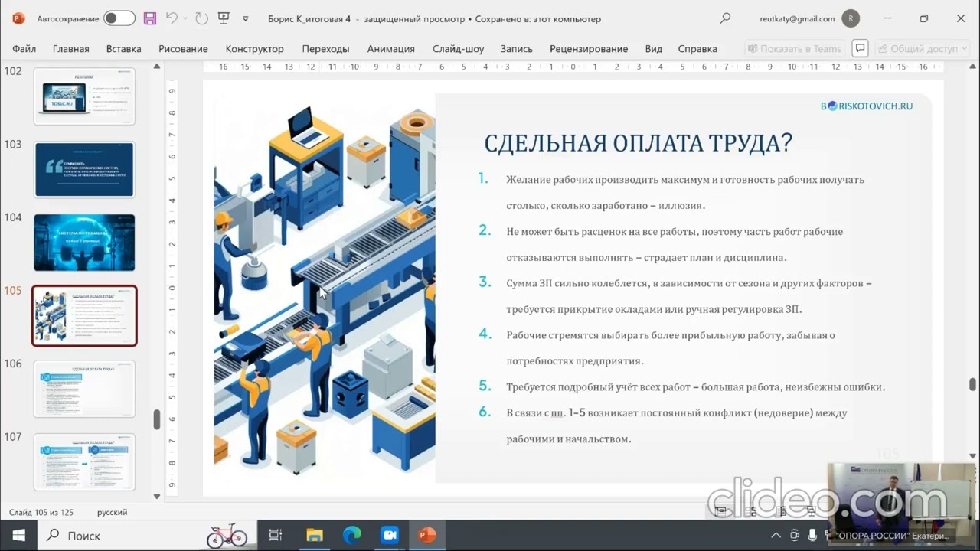Show hidden system tray icons
980x551 pixels.
tap(776, 536)
